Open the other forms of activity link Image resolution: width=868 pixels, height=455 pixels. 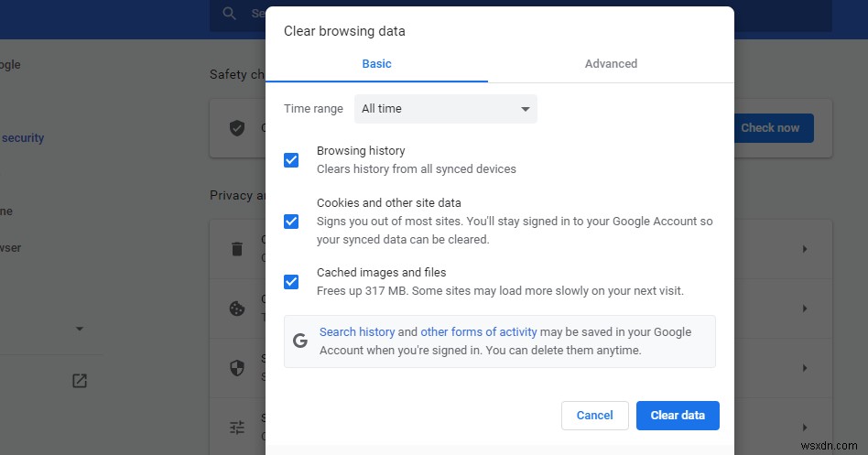[x=478, y=331]
